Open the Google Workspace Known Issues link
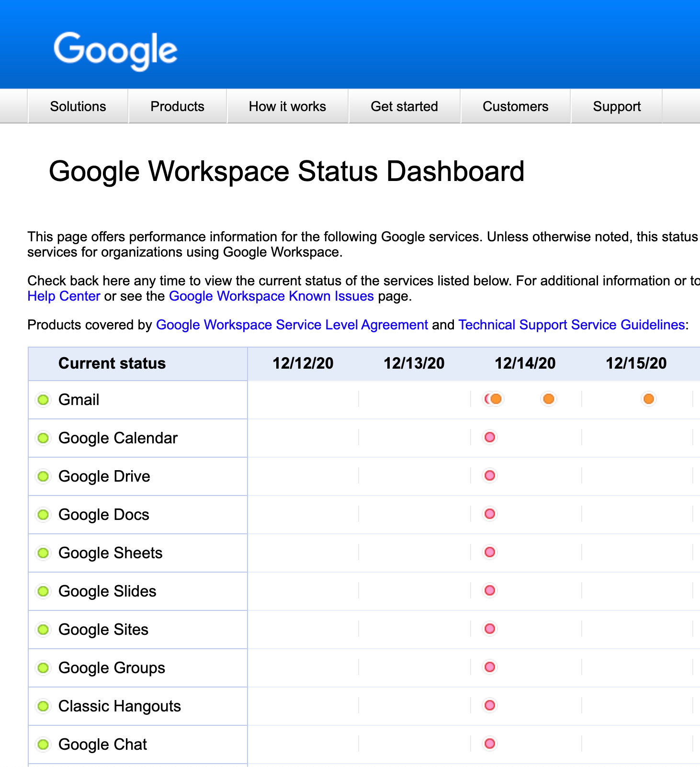The image size is (700, 767). tap(271, 296)
